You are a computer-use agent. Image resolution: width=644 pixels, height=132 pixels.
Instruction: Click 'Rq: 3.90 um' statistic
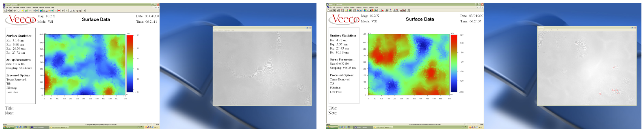[x=15, y=44]
